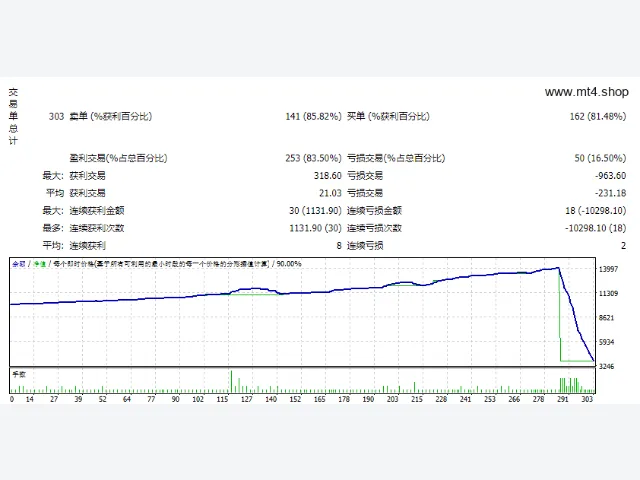Select the average profit trade value 21.03
This screenshot has height=480, width=640.
(330, 193)
